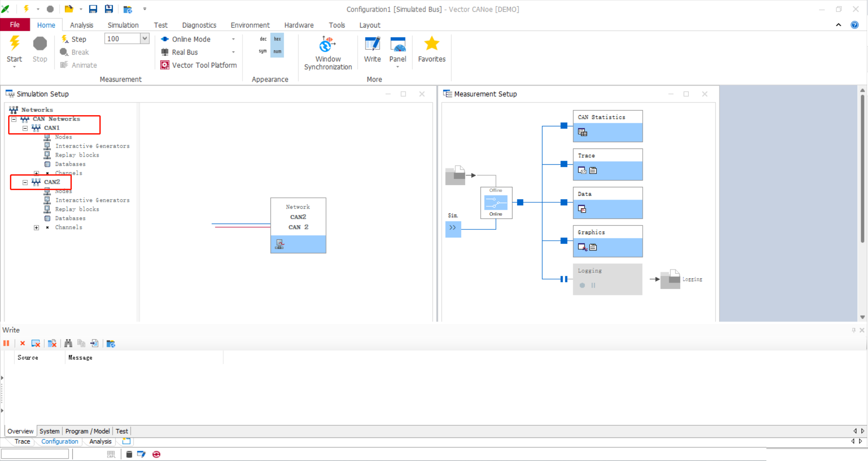Select the System tab in Write window
The image size is (868, 461).
tap(49, 431)
